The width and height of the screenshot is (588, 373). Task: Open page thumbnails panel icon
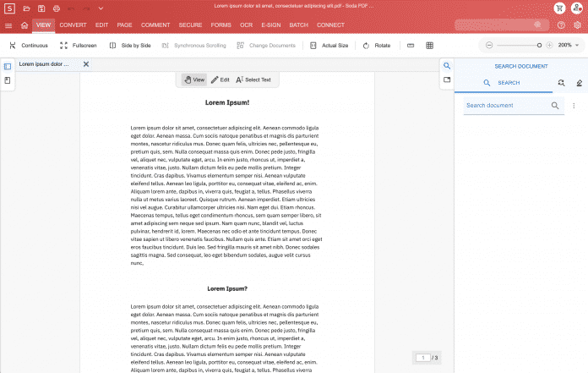[x=8, y=67]
